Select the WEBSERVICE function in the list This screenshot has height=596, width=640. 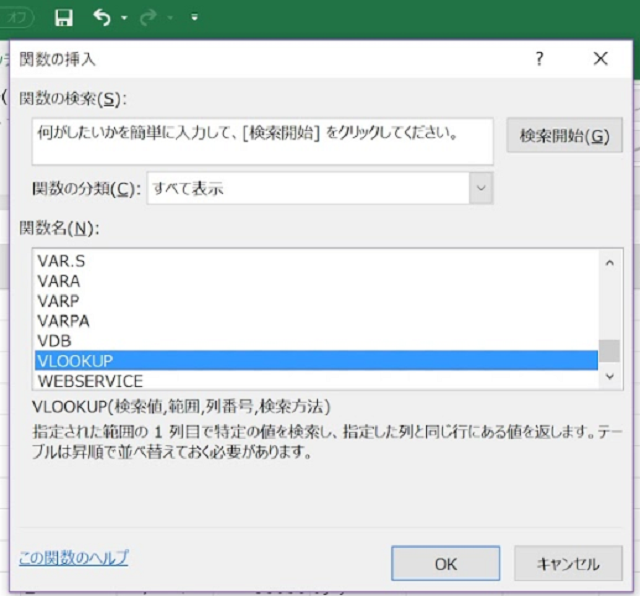90,381
